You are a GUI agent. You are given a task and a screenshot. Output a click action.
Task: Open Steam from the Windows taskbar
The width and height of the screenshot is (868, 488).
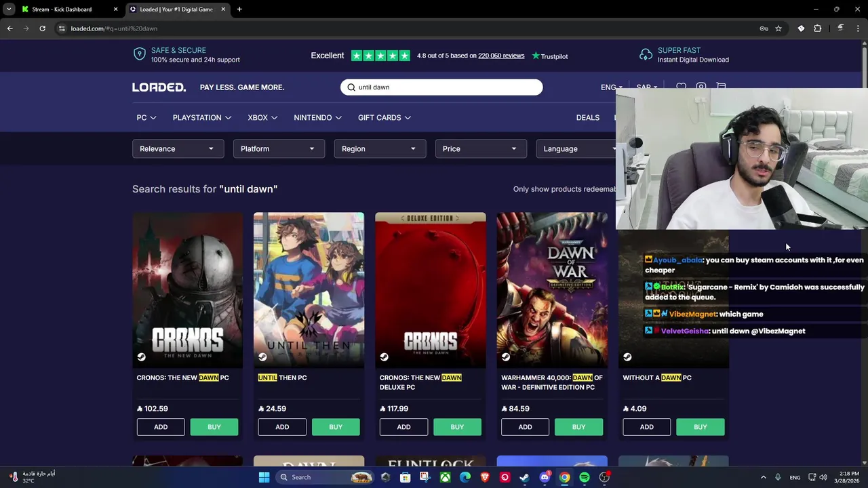[x=524, y=477]
